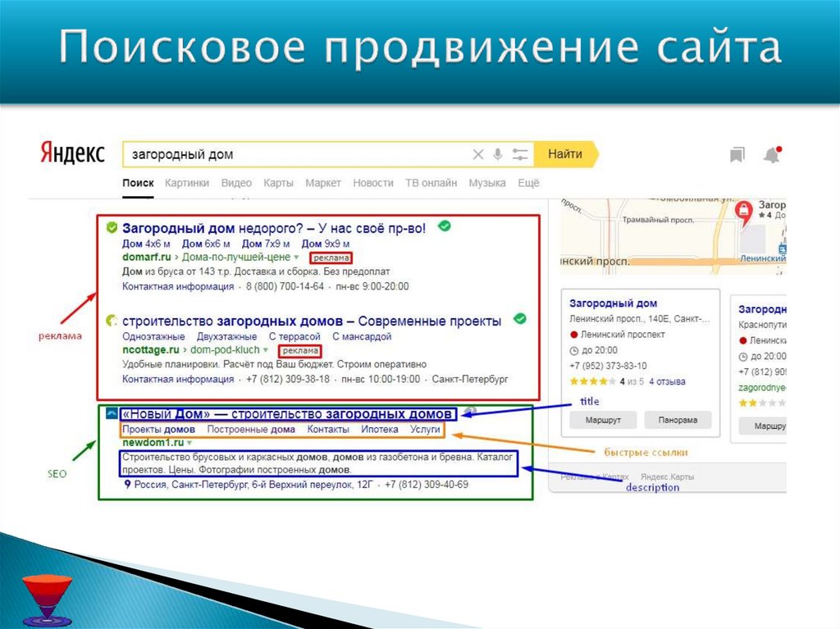This screenshot has width=840, height=629.
Task: Click the Дом 4х6 м quick link
Action: point(146,244)
